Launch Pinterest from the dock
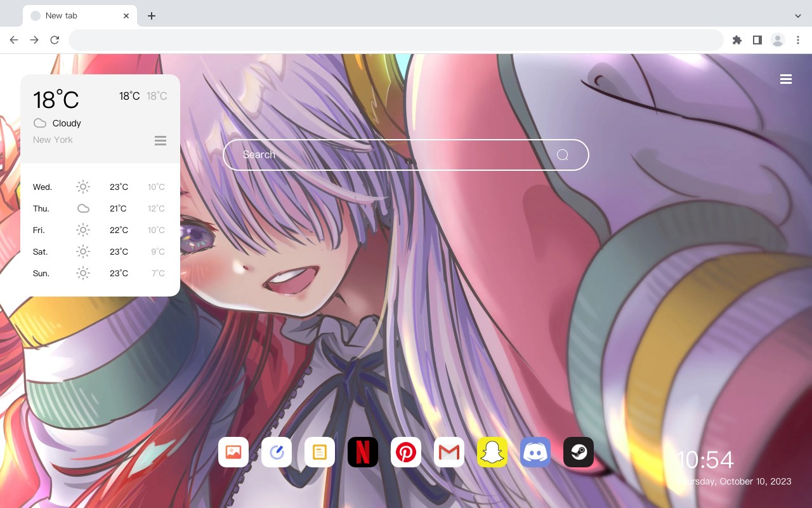Image resolution: width=812 pixels, height=508 pixels. coord(406,452)
